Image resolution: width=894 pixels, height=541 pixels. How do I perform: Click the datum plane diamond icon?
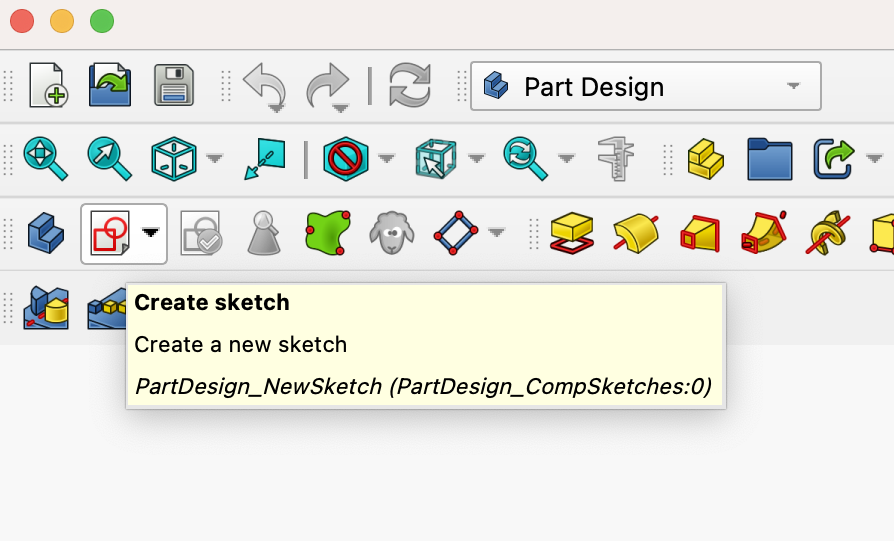pyautogui.click(x=455, y=233)
